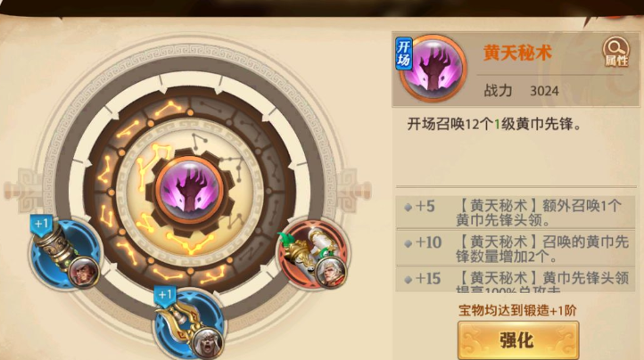Tap the +15 bonus description row

coord(516,279)
